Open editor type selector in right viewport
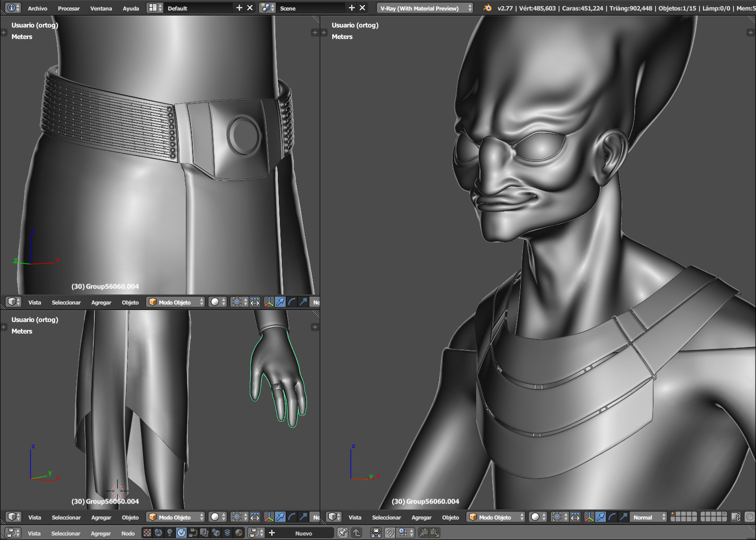Screen dimensions: 756x540 [334, 517]
